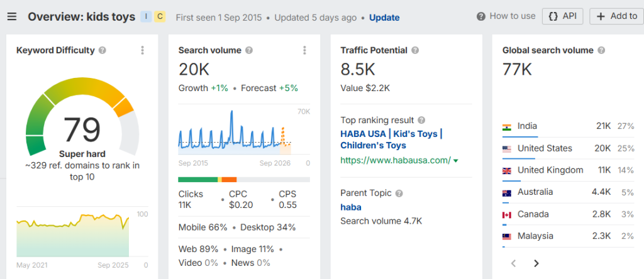Click the Parent Topic help icon
This screenshot has height=279, width=644.
pos(399,193)
